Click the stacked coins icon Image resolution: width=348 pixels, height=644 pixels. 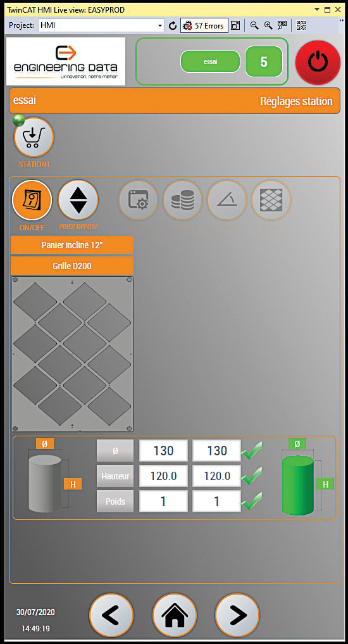pyautogui.click(x=183, y=201)
